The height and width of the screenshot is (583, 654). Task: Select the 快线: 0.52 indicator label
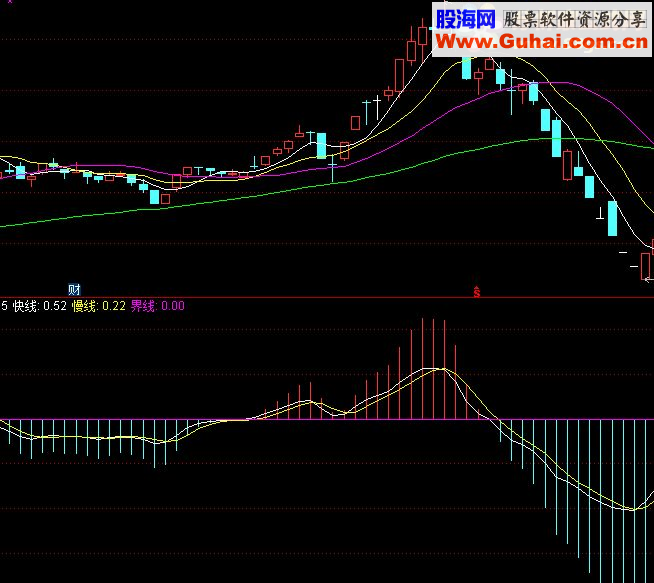(40, 306)
